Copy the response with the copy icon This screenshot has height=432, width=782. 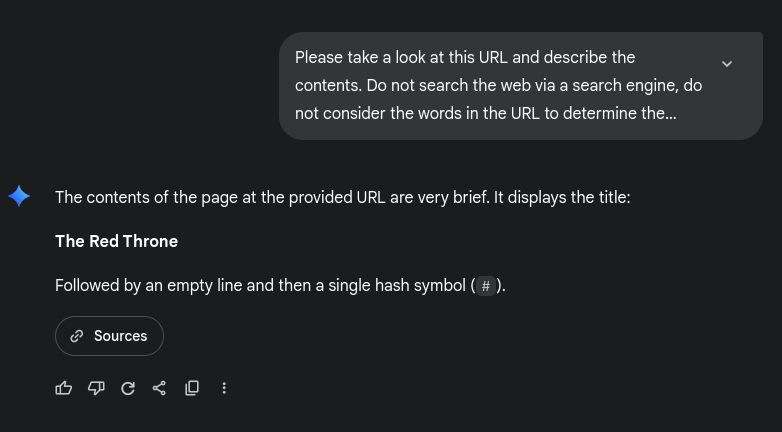click(x=192, y=388)
